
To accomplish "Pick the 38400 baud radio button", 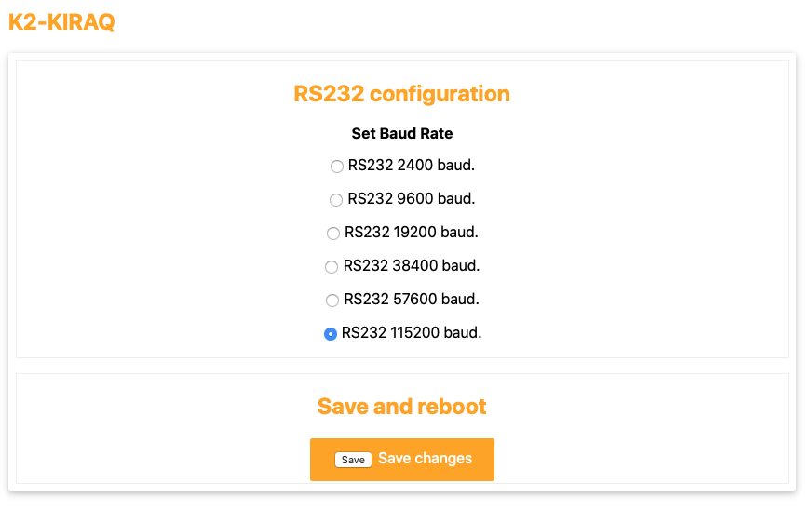I will [332, 267].
